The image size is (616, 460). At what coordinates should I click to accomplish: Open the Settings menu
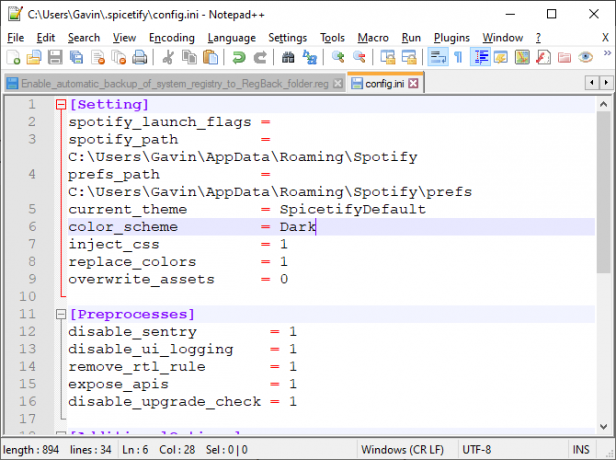pos(288,38)
